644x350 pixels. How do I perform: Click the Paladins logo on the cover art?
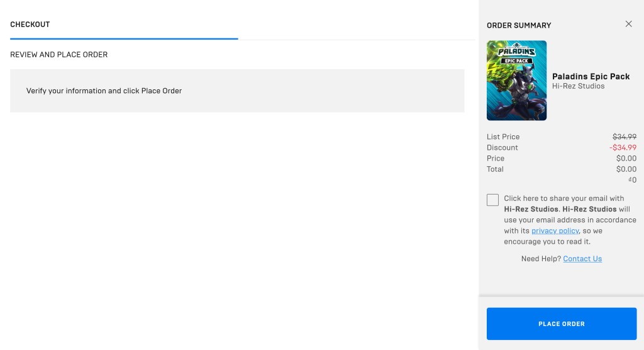pyautogui.click(x=516, y=50)
